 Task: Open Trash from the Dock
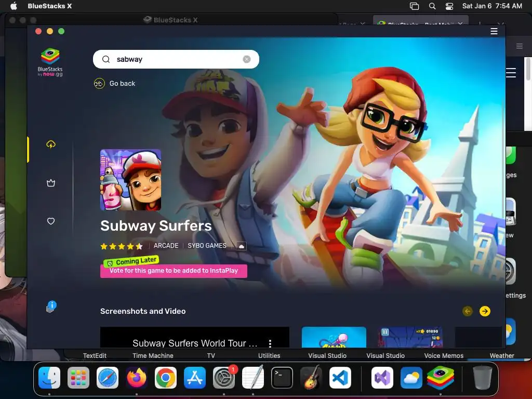(x=483, y=378)
